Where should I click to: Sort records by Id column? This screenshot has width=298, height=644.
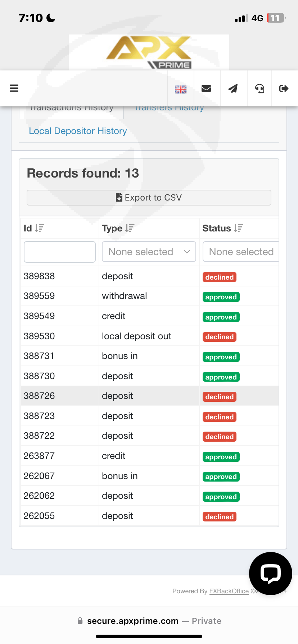[39, 228]
